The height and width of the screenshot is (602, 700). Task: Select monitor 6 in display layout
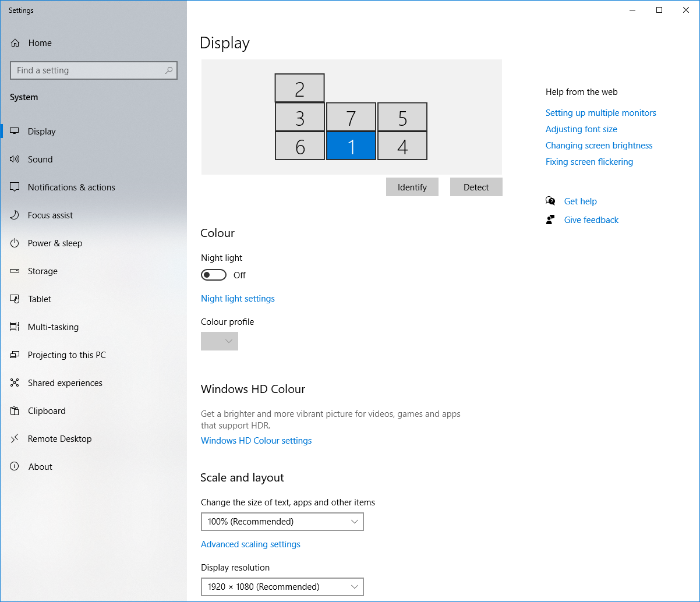pos(300,146)
